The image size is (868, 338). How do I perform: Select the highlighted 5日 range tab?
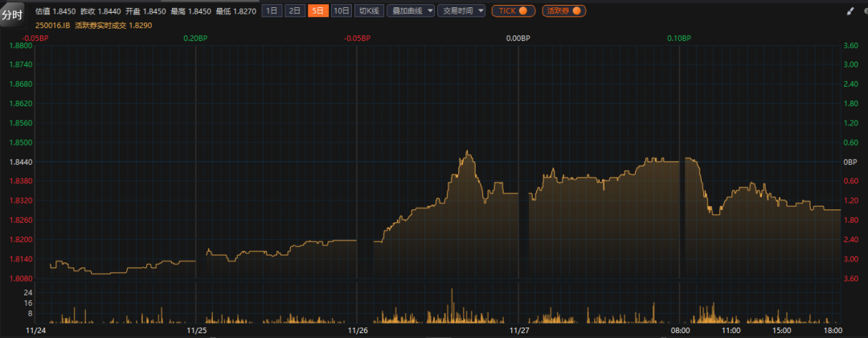click(x=318, y=10)
